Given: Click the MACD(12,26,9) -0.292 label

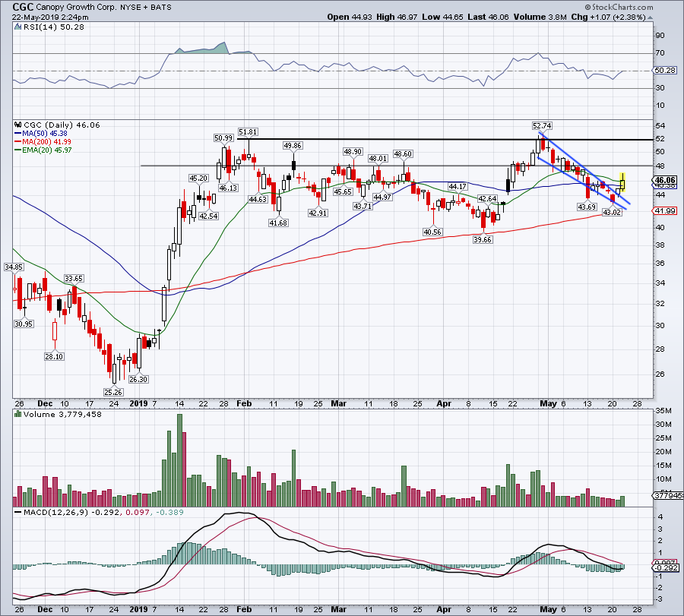Looking at the screenshot, I should click(x=71, y=512).
